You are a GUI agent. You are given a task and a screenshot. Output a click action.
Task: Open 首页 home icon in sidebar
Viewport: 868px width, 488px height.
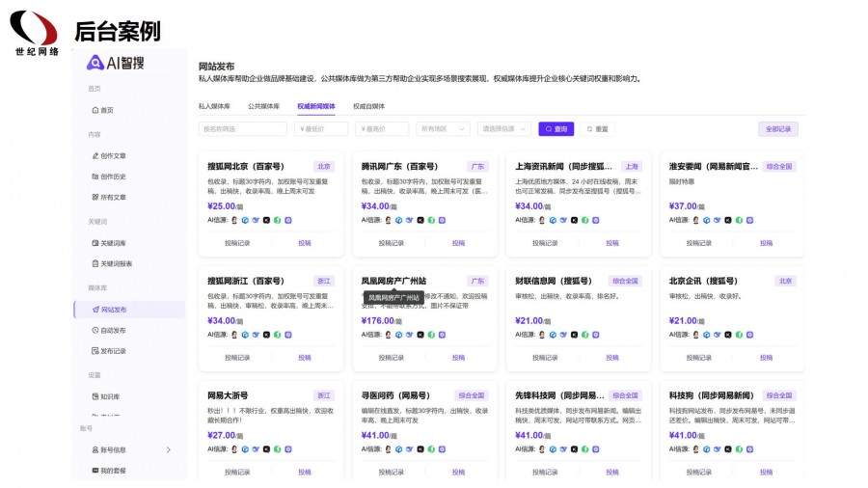[95, 110]
